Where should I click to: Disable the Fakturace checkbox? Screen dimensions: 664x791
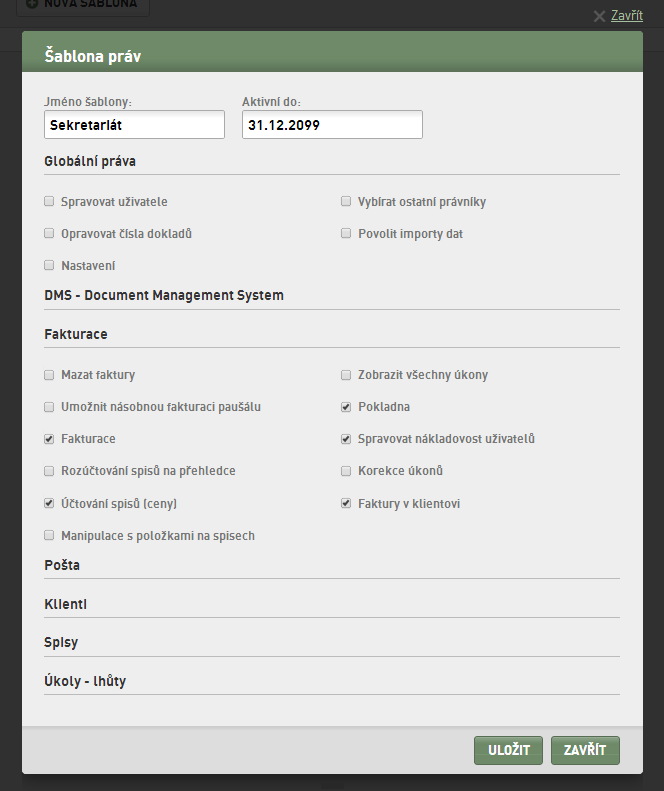pos(49,439)
